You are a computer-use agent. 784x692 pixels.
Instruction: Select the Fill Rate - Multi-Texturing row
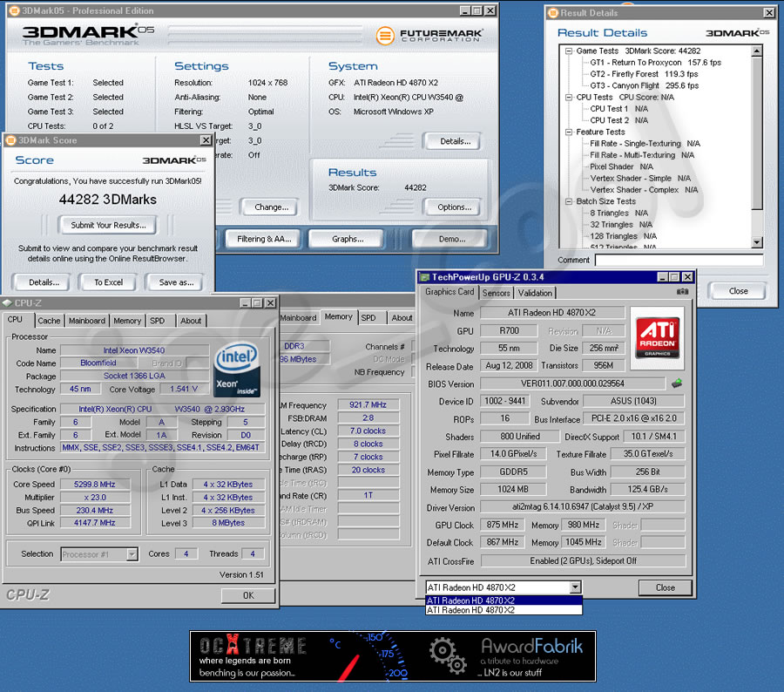click(x=642, y=155)
